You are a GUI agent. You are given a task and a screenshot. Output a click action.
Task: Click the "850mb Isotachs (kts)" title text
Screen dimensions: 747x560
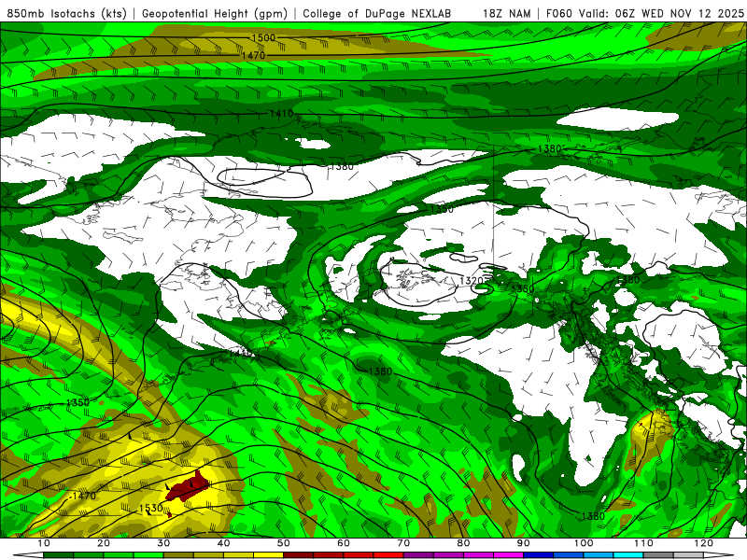66,13
